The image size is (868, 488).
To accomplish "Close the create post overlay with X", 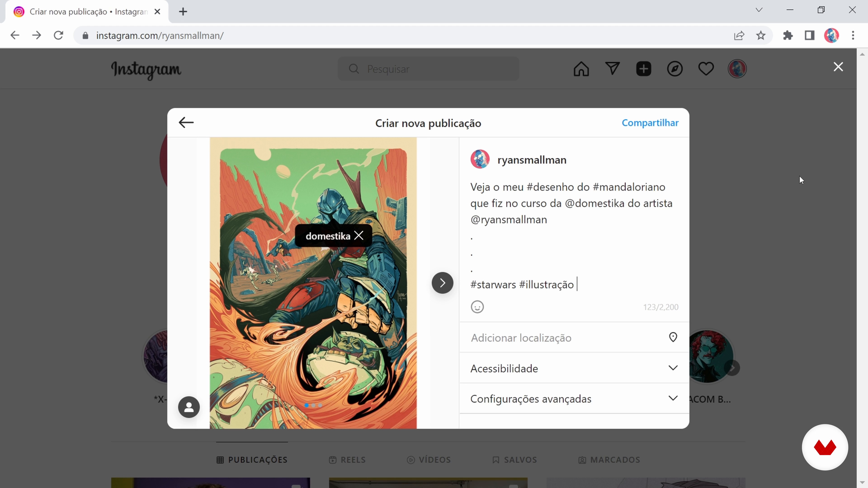I will click(x=838, y=67).
